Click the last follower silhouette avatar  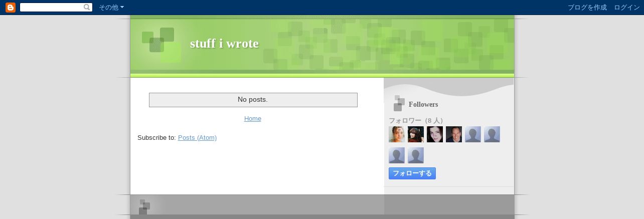(416, 155)
